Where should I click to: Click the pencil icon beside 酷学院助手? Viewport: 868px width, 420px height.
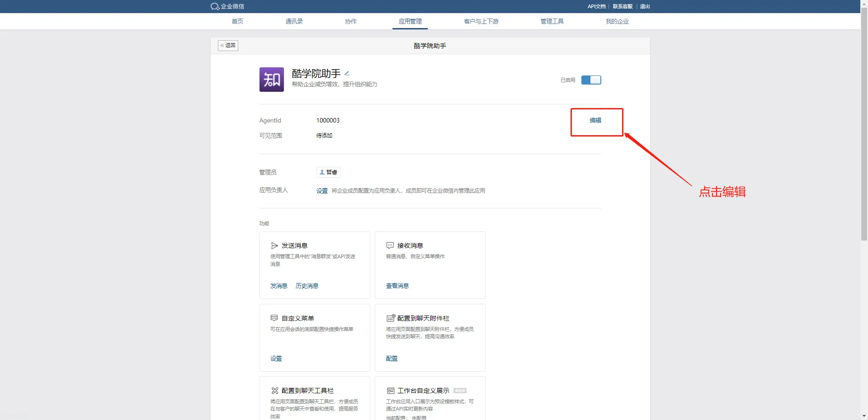point(347,73)
